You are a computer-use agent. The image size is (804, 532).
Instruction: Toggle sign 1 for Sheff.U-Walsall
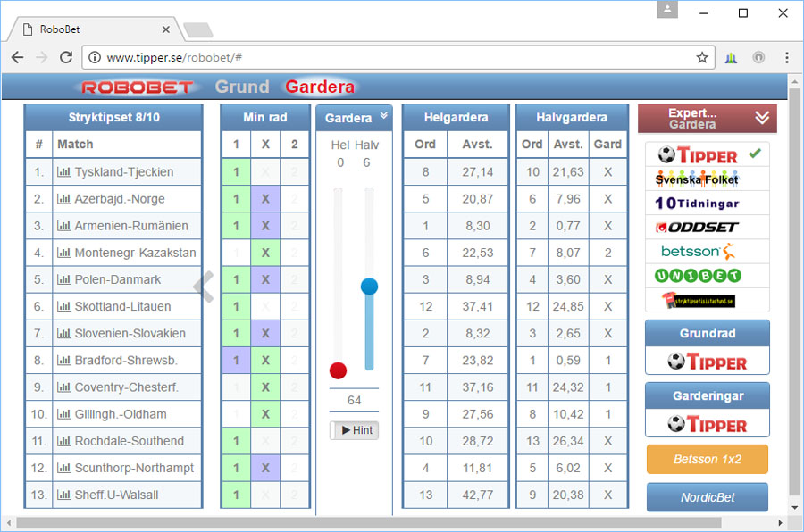click(x=236, y=495)
